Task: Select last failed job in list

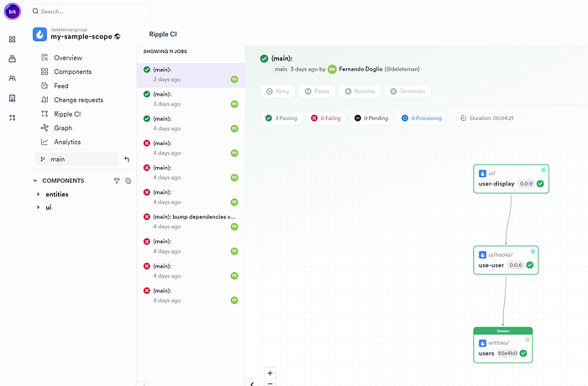Action: click(x=191, y=295)
